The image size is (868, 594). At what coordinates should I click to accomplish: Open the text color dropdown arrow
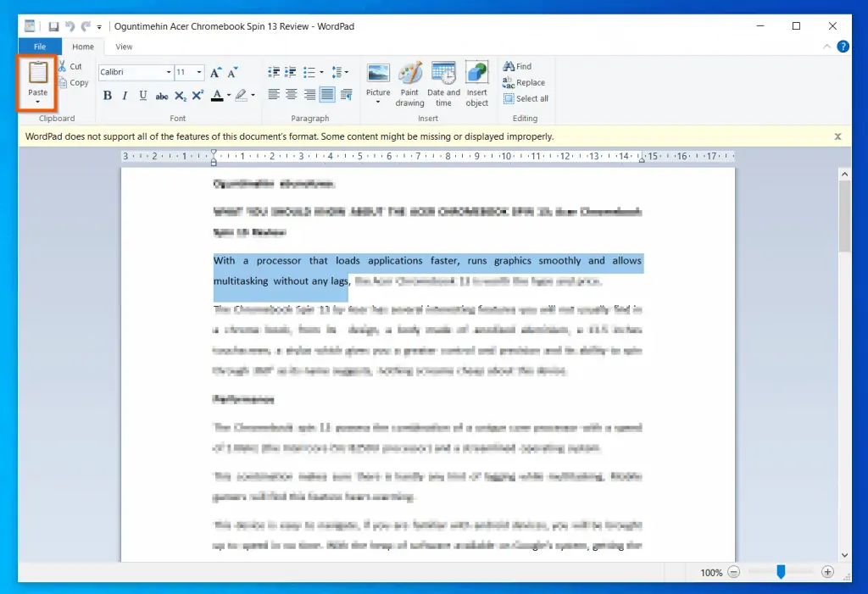tap(229, 95)
